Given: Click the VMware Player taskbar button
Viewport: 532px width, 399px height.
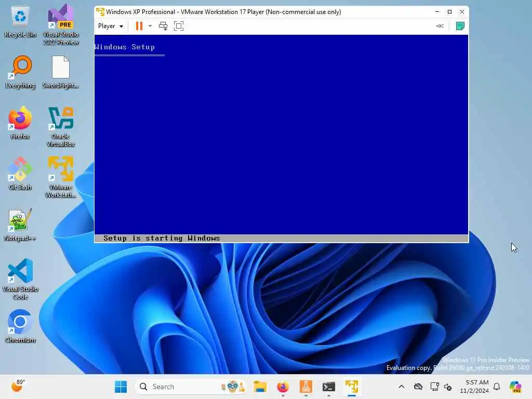Looking at the screenshot, I should [352, 387].
